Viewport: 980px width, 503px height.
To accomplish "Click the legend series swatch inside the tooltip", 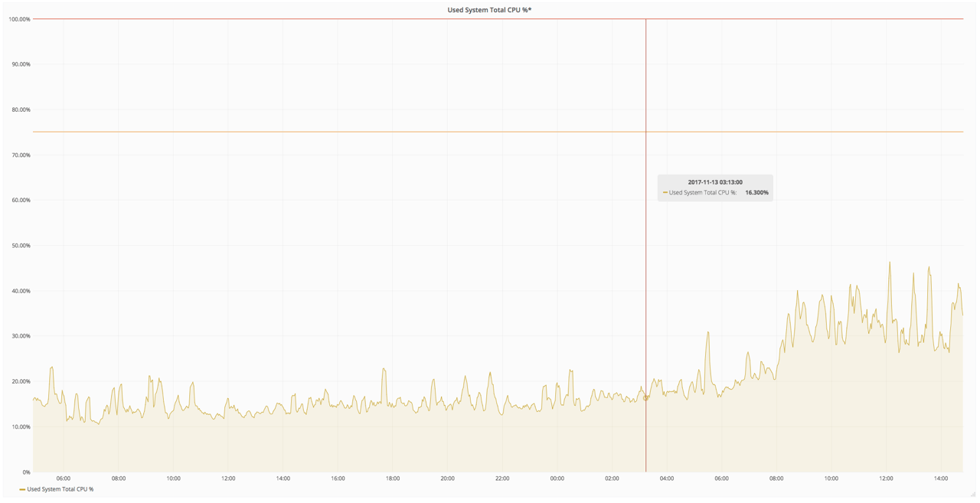I will [665, 193].
